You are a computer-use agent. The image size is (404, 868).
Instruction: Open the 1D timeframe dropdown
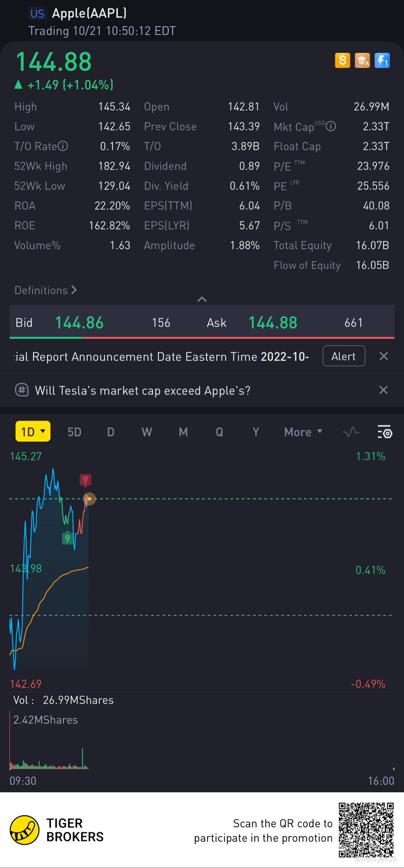click(33, 431)
